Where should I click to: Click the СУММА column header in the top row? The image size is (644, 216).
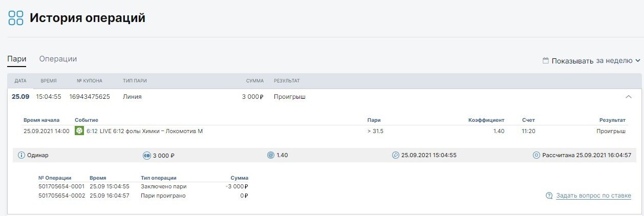pyautogui.click(x=254, y=81)
